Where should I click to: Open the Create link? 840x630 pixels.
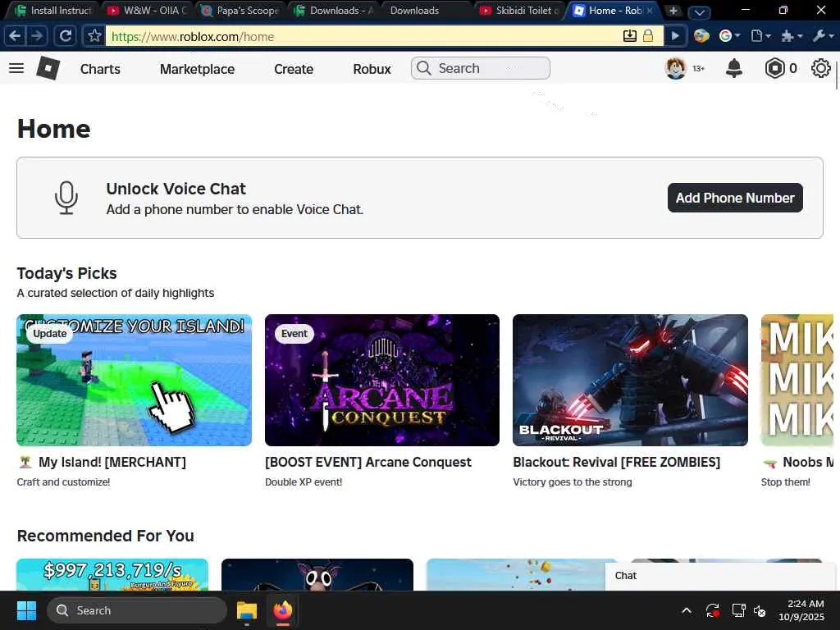tap(294, 69)
